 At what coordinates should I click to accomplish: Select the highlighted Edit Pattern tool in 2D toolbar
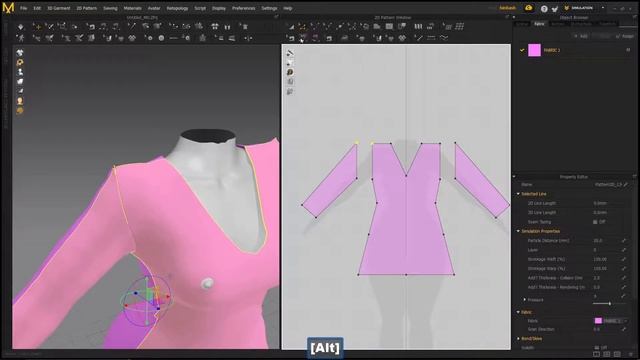click(302, 27)
